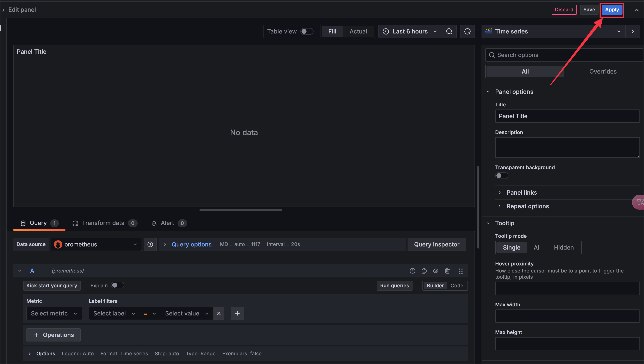Open Select value dropdown
Screen dimensions: 644x364
point(187,313)
